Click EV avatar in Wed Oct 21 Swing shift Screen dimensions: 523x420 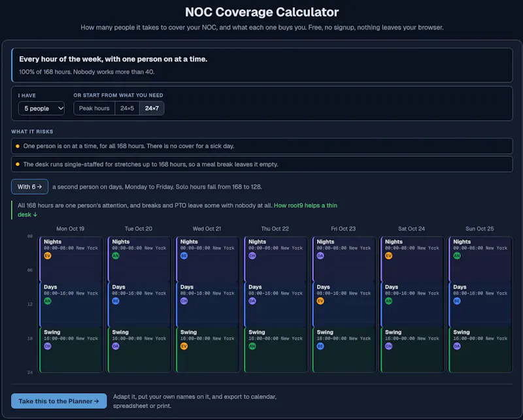coord(184,346)
